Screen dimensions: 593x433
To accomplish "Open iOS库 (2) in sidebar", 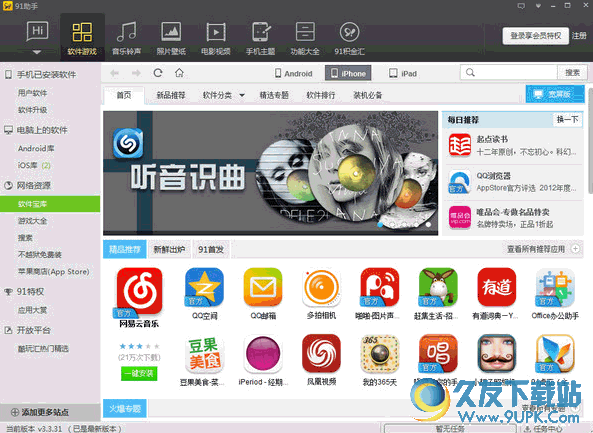I will click(34, 166).
